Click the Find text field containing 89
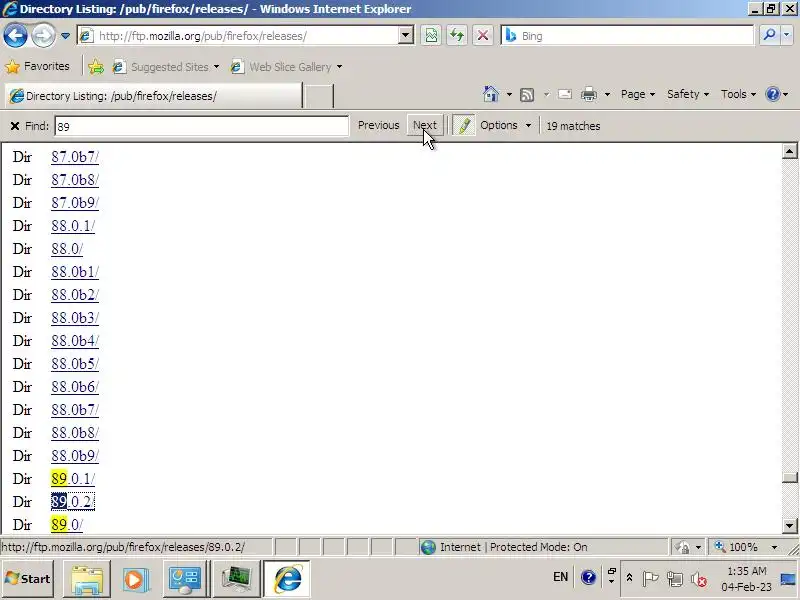800x600 pixels. (x=202, y=126)
